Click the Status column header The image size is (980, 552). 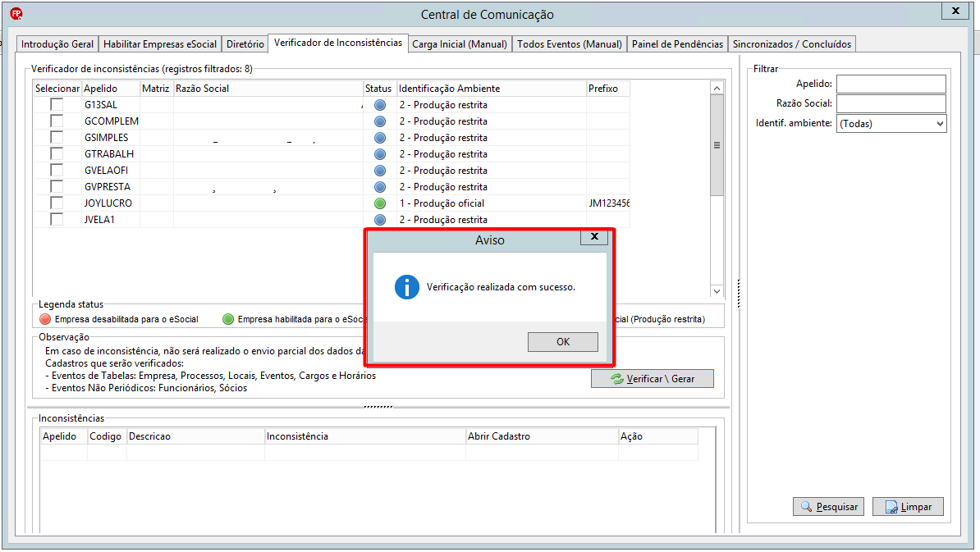click(x=379, y=88)
